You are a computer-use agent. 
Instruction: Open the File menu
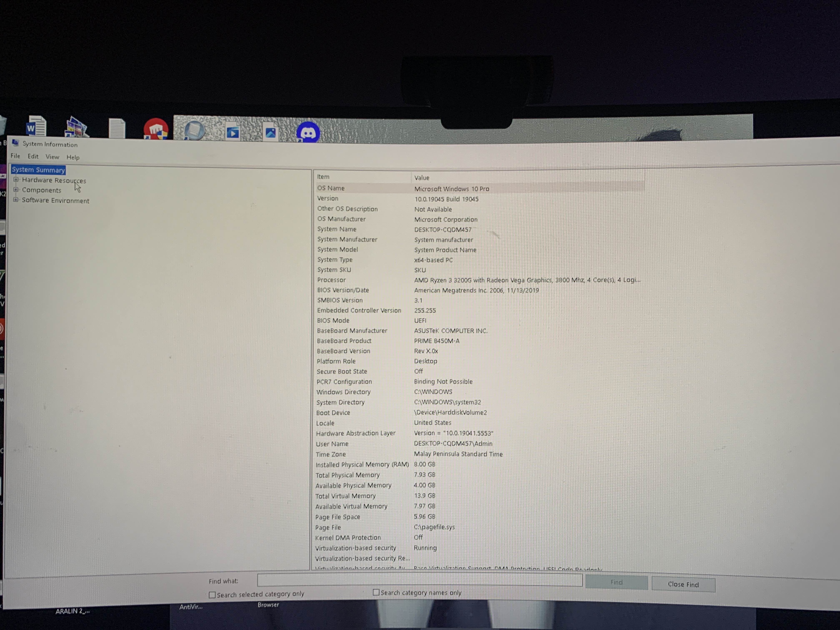[15, 156]
